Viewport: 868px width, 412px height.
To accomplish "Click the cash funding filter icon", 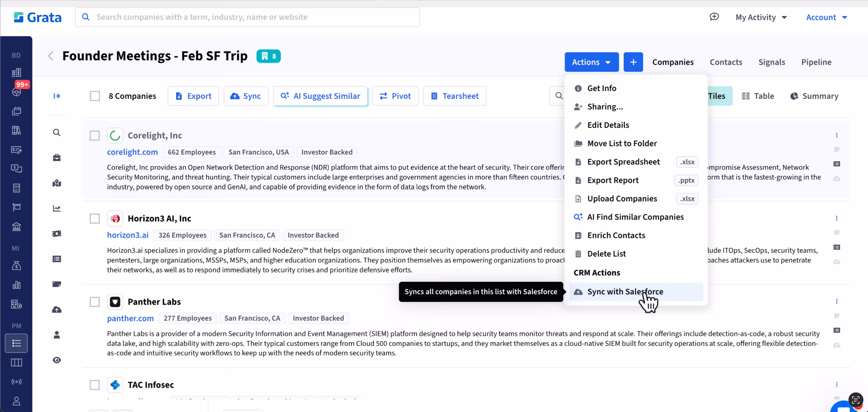I will point(57,234).
